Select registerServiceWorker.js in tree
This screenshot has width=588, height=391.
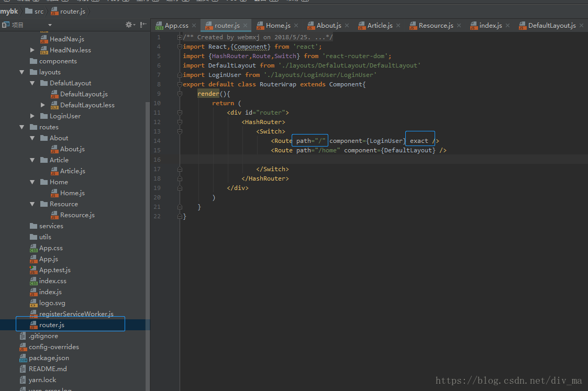tap(71, 314)
